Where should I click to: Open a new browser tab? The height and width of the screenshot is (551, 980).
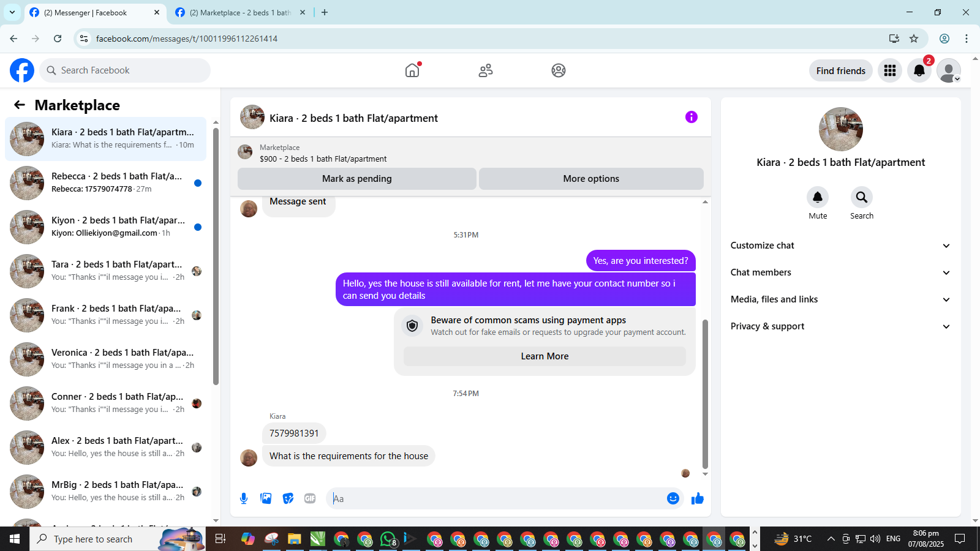[325, 12]
